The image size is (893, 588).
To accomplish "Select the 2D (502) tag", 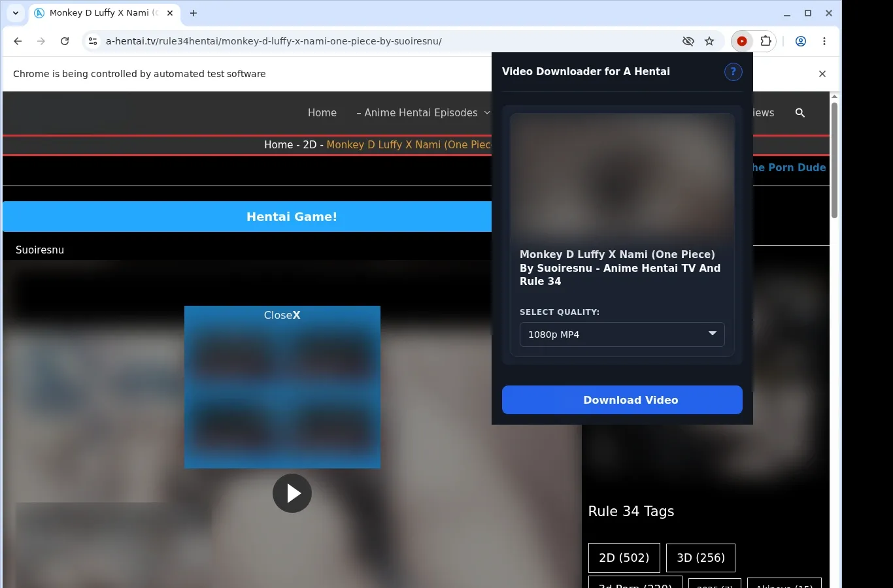I will 624,558.
